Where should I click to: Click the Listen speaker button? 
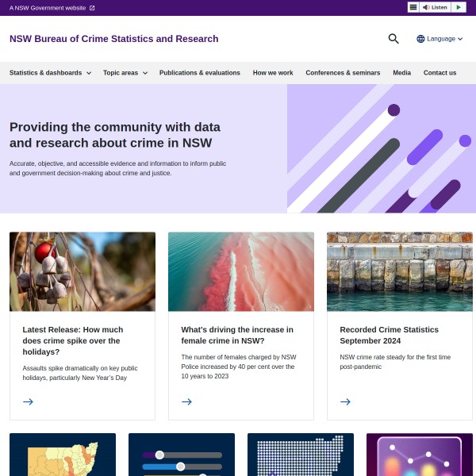[435, 7]
